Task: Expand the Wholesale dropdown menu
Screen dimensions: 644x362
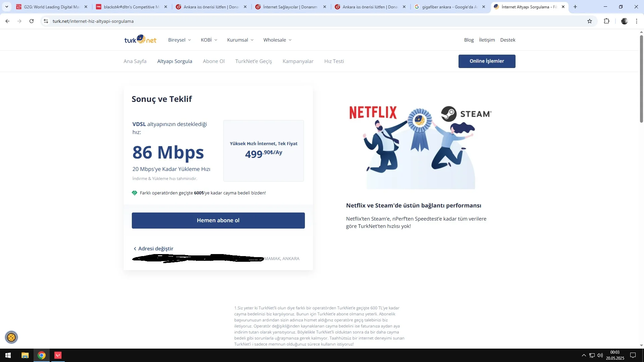Action: pyautogui.click(x=277, y=40)
